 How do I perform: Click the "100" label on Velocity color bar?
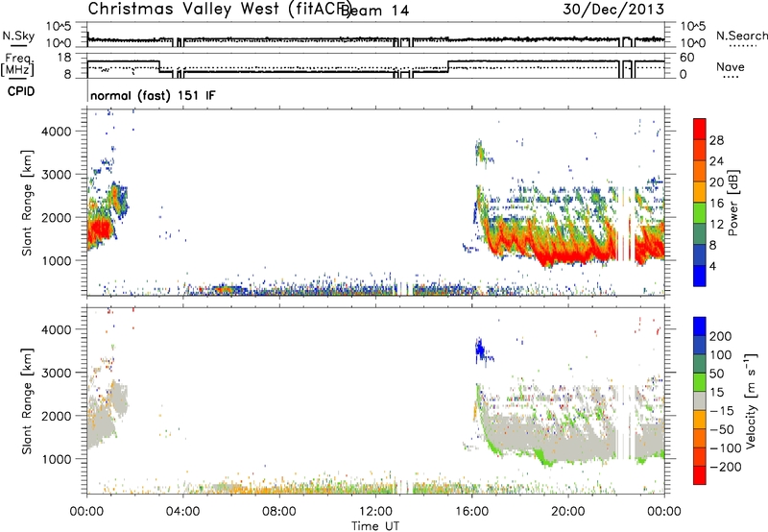pyautogui.click(x=721, y=354)
